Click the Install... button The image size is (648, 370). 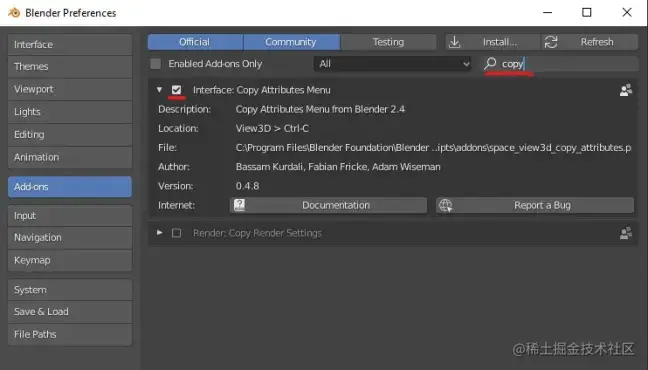(x=493, y=42)
